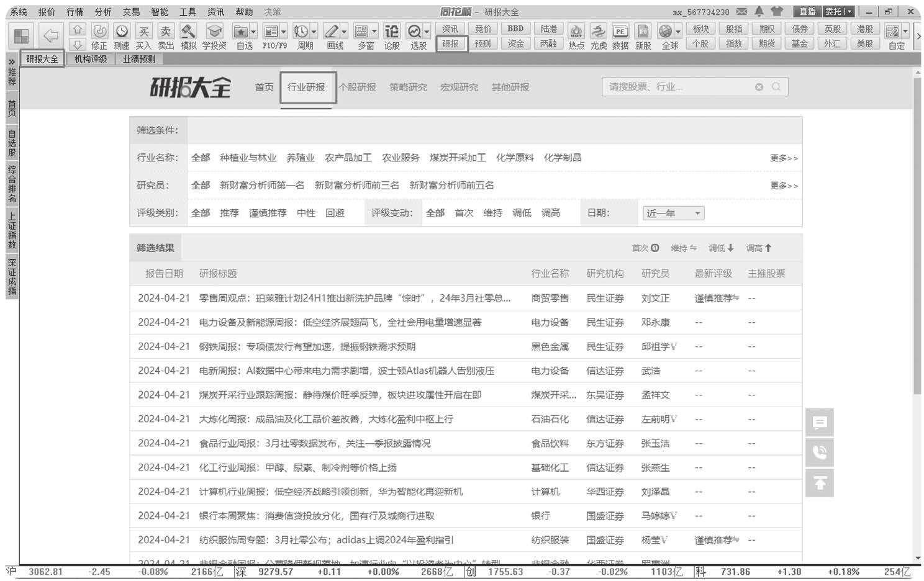Switch to the 机构评级 tab
924x581 pixels.
pyautogui.click(x=91, y=59)
